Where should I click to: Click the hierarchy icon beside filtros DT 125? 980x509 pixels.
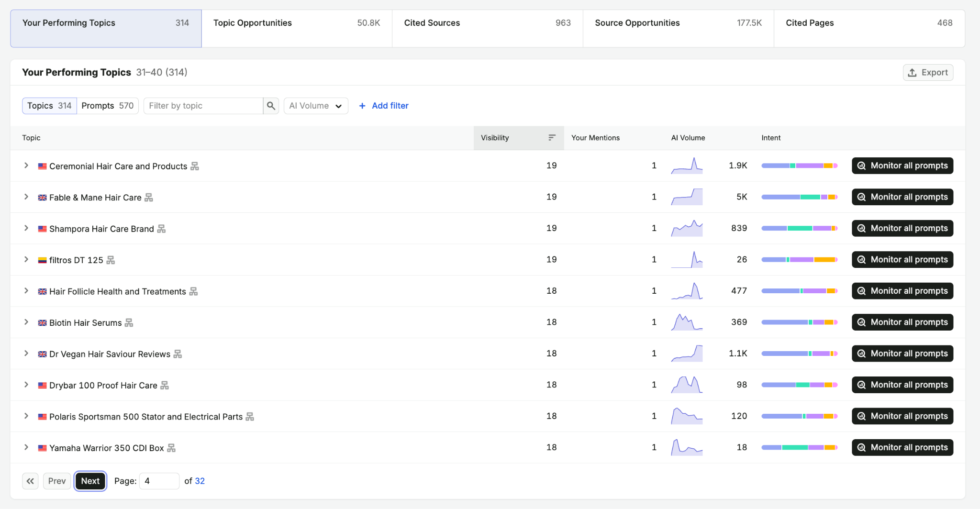[x=111, y=260]
